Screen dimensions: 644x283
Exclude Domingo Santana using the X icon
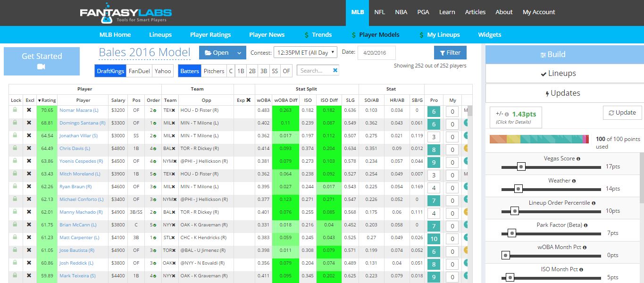click(x=29, y=124)
